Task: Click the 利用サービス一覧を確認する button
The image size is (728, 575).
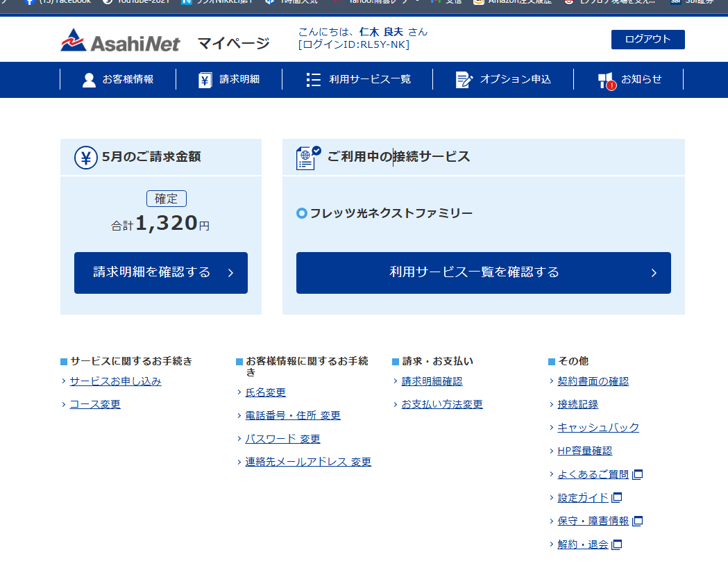Action: 483,273
